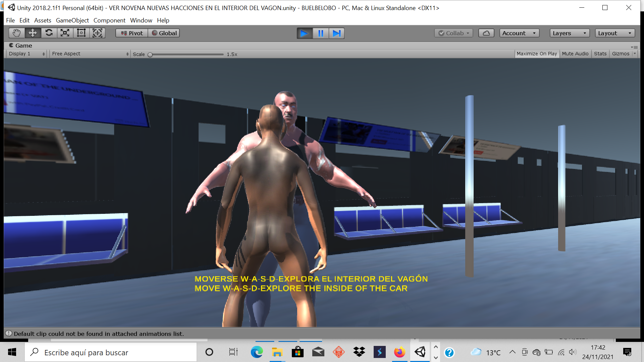Open the Component menu
The width and height of the screenshot is (644, 362).
click(x=109, y=20)
